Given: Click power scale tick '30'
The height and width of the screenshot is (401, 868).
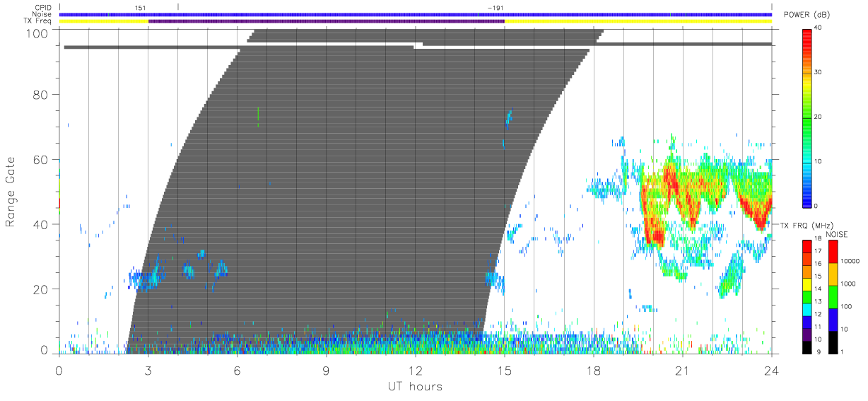Looking at the screenshot, I should pyautogui.click(x=819, y=73).
